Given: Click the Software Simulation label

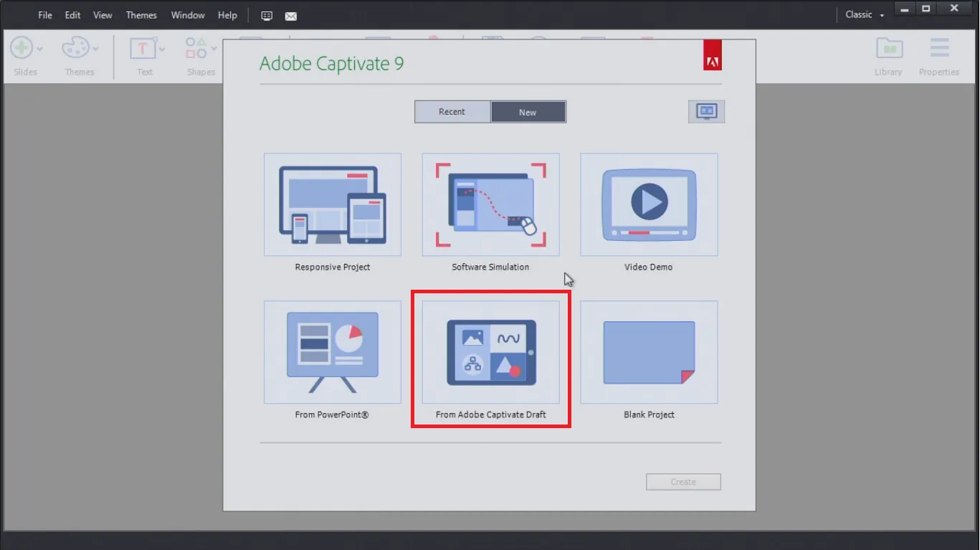Looking at the screenshot, I should 490,267.
